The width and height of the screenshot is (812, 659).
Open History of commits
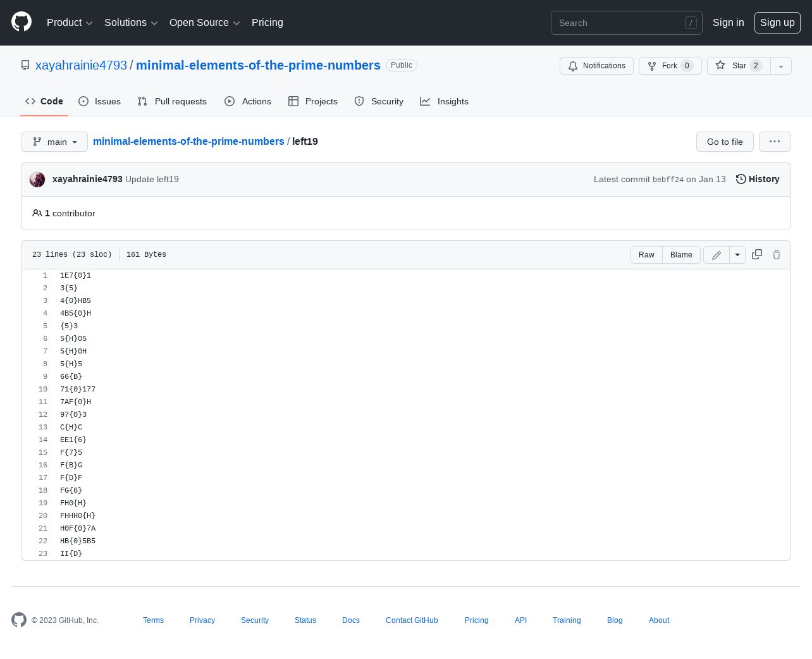tap(758, 179)
